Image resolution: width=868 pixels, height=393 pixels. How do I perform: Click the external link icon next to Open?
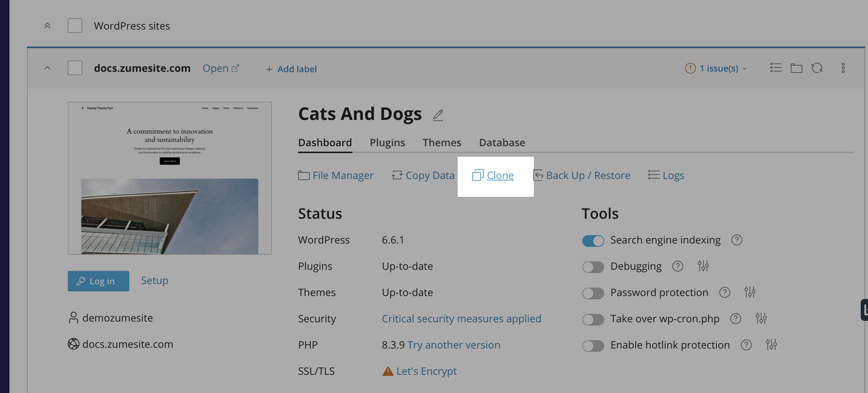point(235,68)
